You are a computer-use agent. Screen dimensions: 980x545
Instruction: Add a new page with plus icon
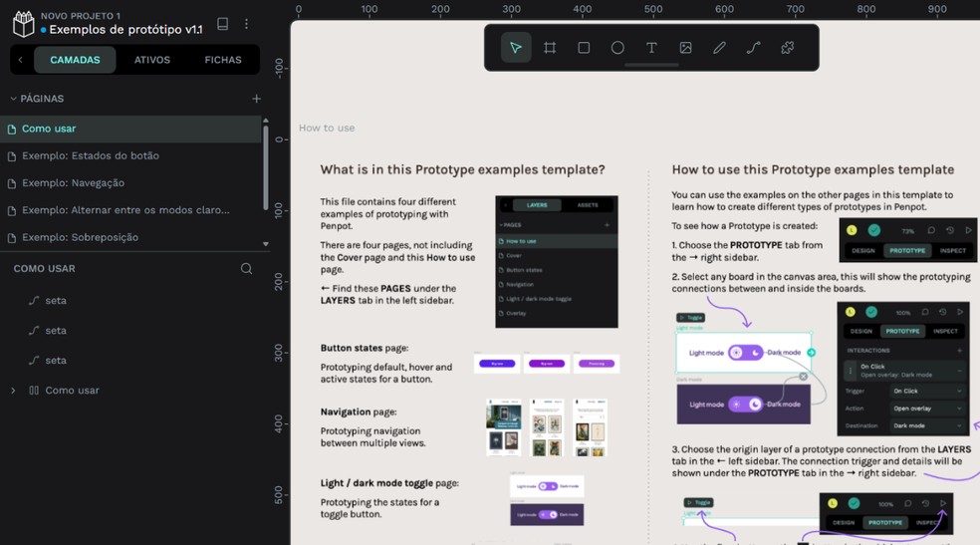[256, 99]
